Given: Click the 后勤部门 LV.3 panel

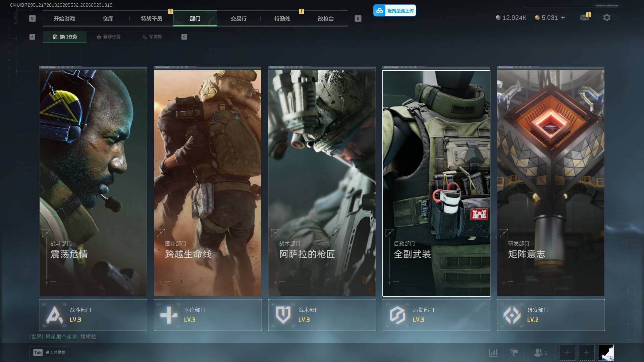Looking at the screenshot, I should [436, 315].
